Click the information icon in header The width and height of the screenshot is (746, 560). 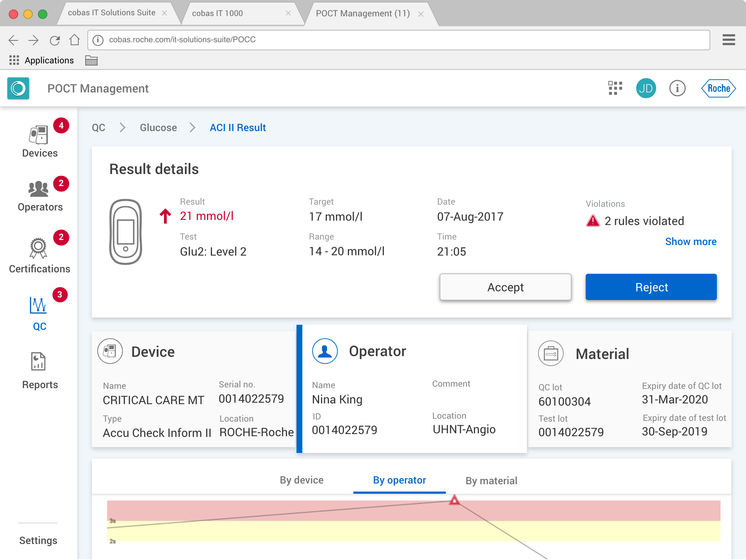[677, 88]
